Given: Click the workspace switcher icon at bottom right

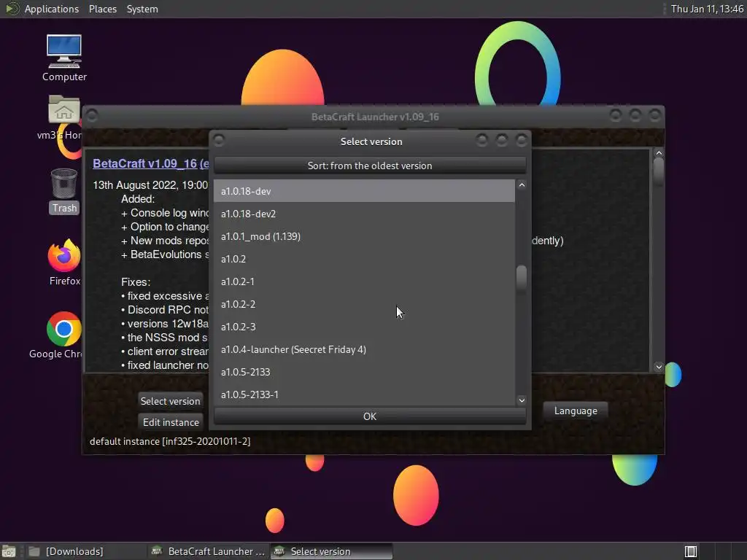Looking at the screenshot, I should click(x=690, y=551).
